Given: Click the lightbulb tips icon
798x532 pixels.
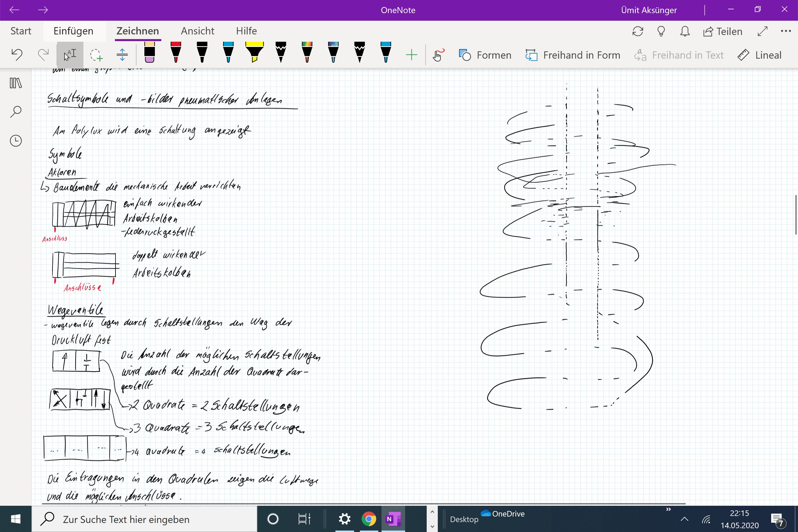Looking at the screenshot, I should click(x=661, y=31).
